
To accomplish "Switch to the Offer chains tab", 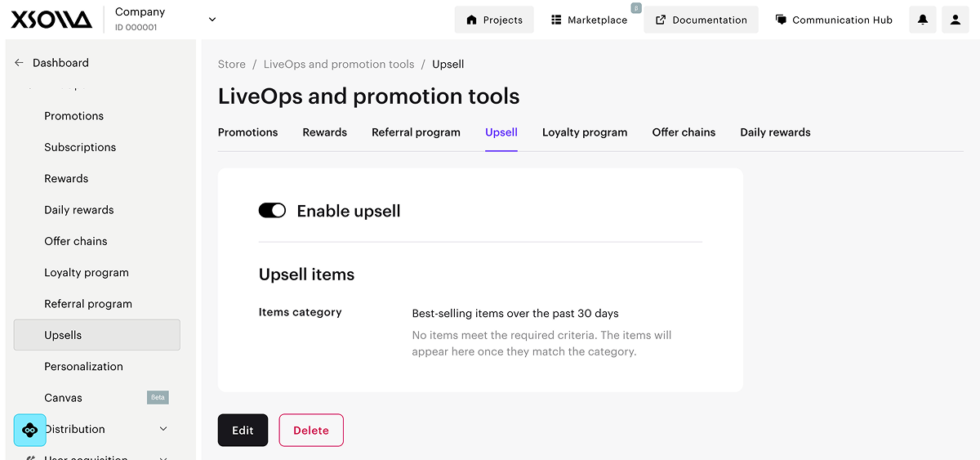I will (x=684, y=132).
